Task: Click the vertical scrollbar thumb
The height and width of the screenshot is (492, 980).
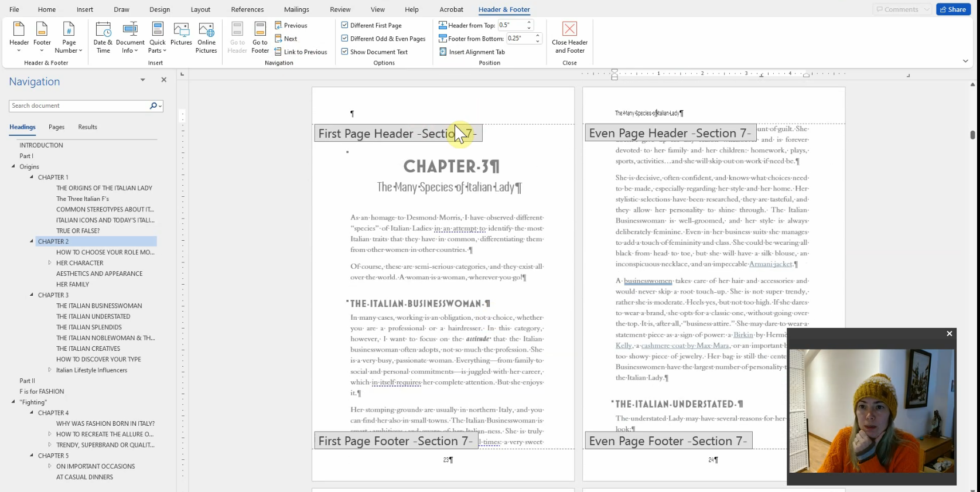Action: (972, 135)
